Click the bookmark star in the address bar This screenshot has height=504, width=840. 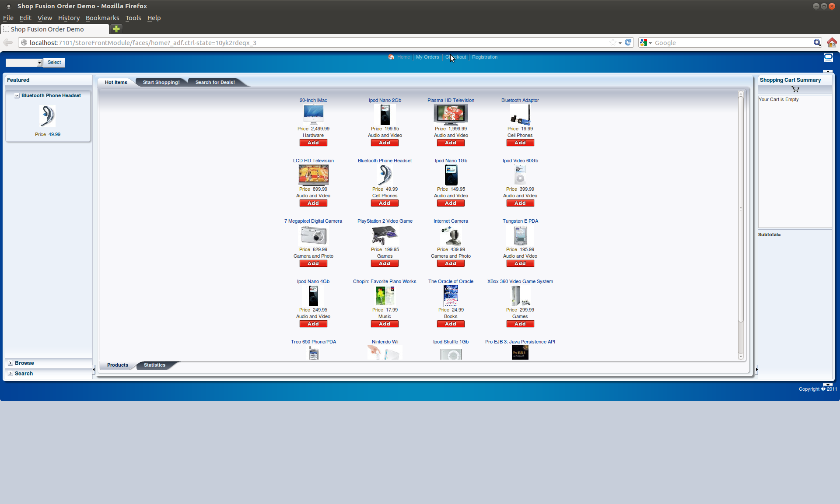[612, 42]
